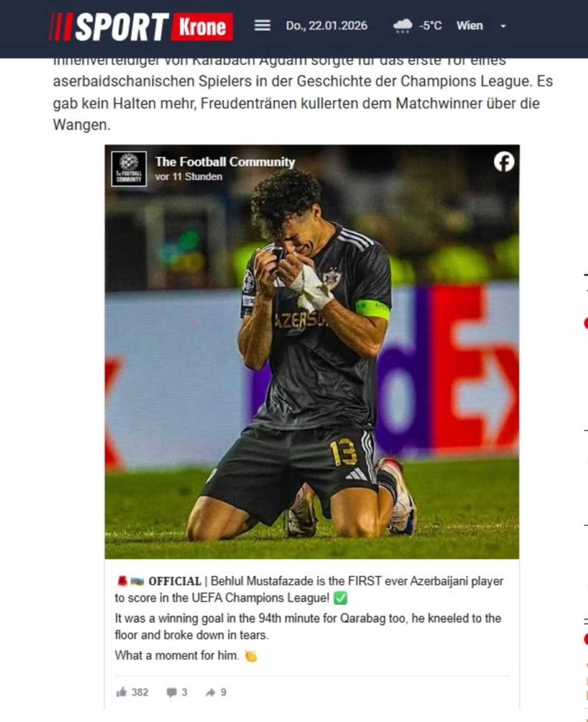Click the red Krone logo badge

point(202,27)
